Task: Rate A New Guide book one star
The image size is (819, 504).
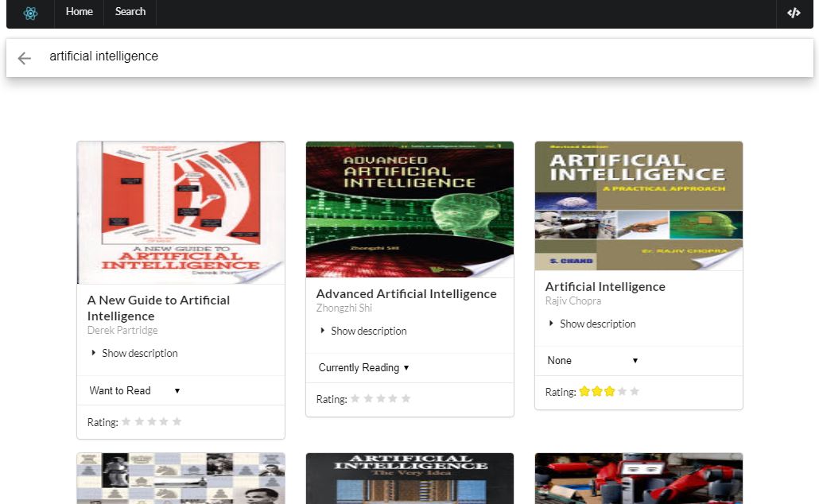Action: click(126, 421)
